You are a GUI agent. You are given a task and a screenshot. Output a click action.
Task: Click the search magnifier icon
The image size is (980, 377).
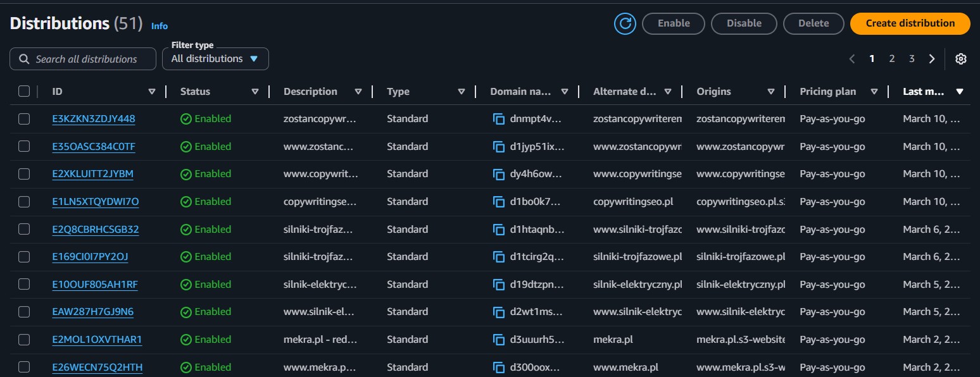coord(25,58)
